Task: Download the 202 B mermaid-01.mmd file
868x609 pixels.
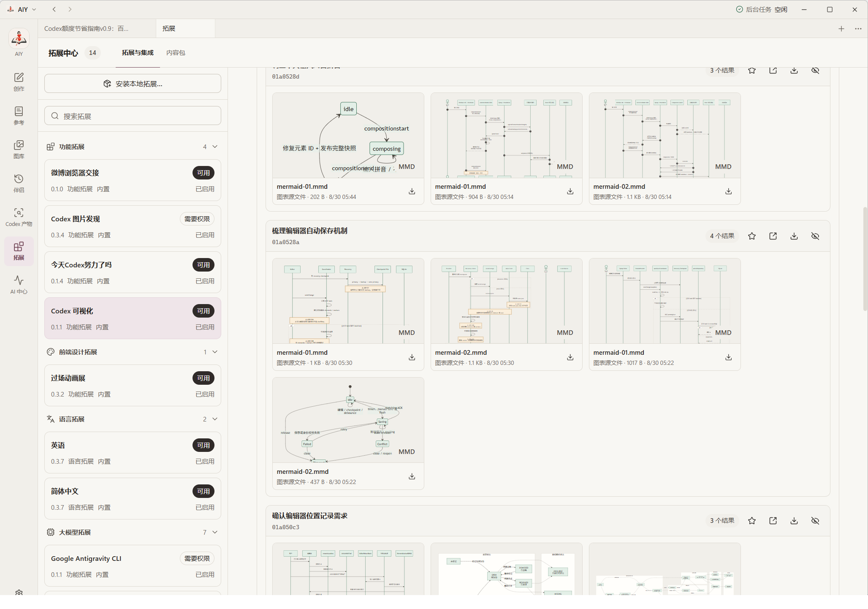Action: (412, 191)
